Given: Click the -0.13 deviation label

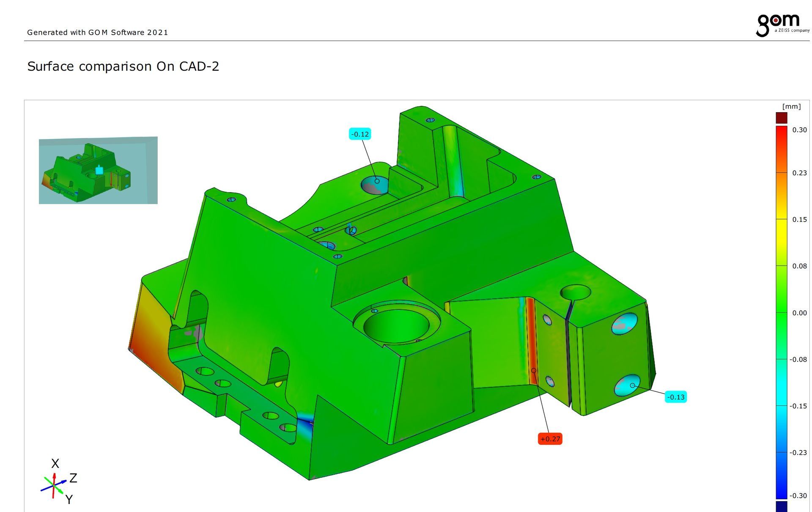Looking at the screenshot, I should 675,397.
